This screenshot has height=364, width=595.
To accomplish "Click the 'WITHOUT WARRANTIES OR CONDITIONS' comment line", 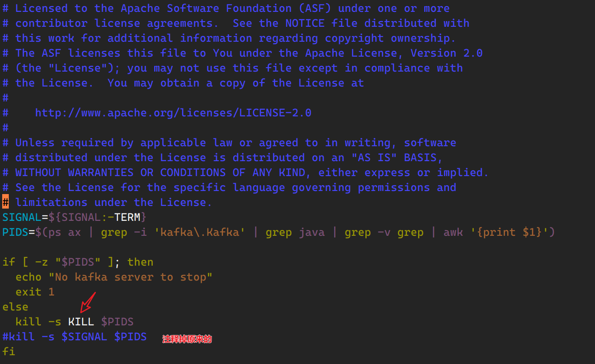I will (246, 173).
